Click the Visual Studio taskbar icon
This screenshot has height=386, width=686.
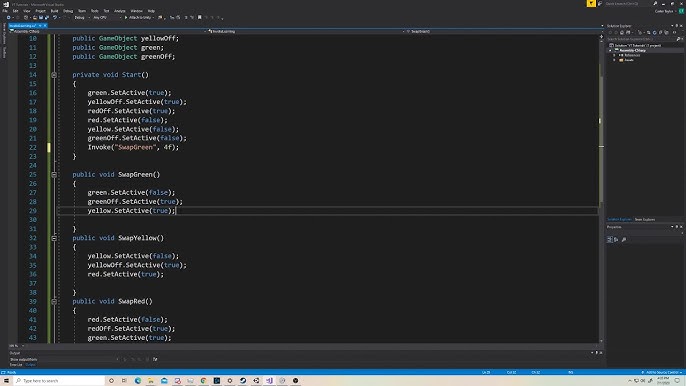(x=269, y=381)
